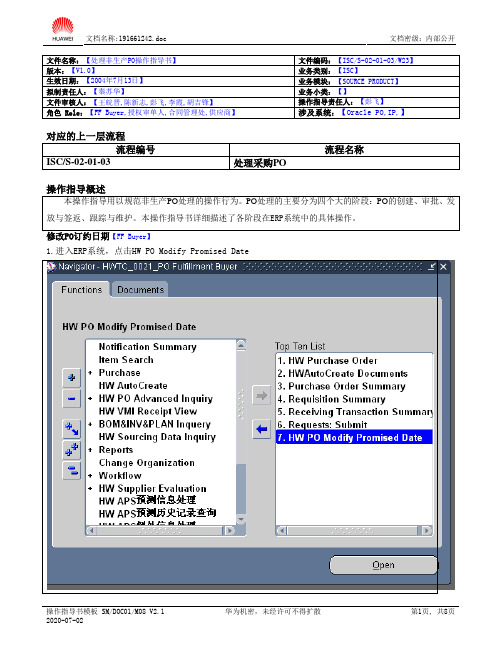Screen dimensions: 502x649
Task: Click function list vertical scrollbar thumb
Action: pos(241,490)
